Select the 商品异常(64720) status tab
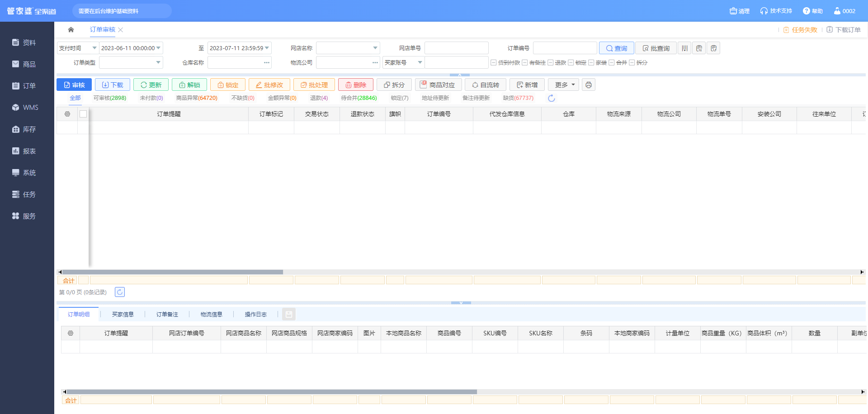The width and height of the screenshot is (868, 414). tap(197, 98)
